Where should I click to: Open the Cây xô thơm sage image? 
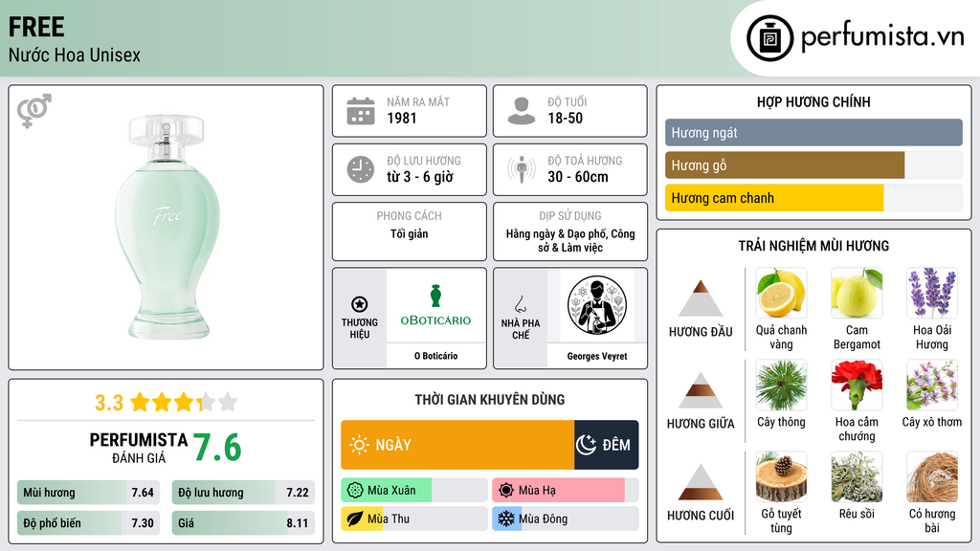[x=932, y=385]
